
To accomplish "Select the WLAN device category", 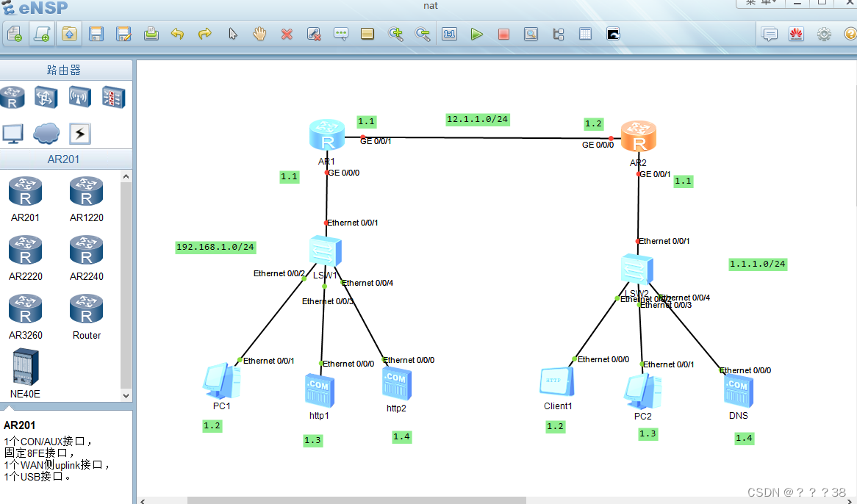I will tap(80, 97).
